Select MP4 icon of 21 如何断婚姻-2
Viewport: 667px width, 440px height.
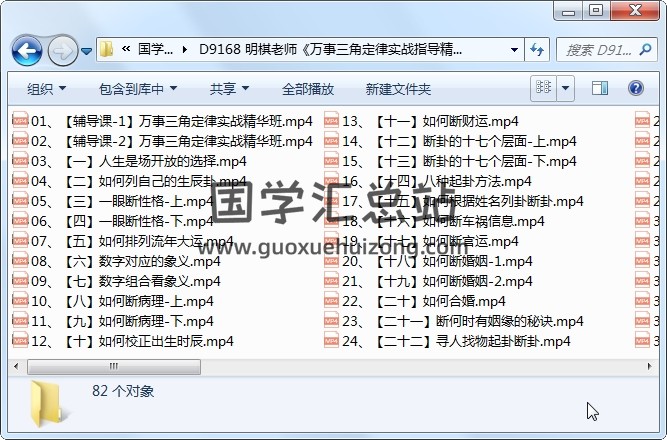pyautogui.click(x=331, y=281)
